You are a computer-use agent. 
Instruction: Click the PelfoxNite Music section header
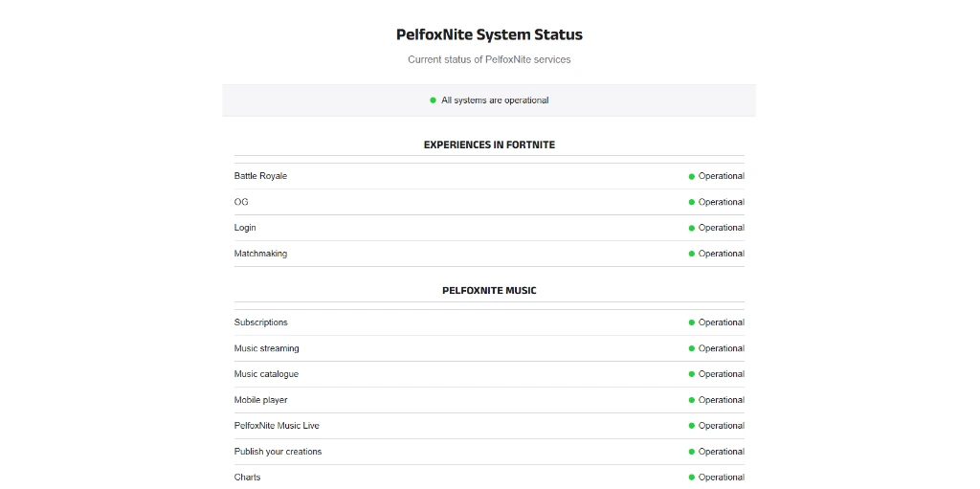point(489,290)
